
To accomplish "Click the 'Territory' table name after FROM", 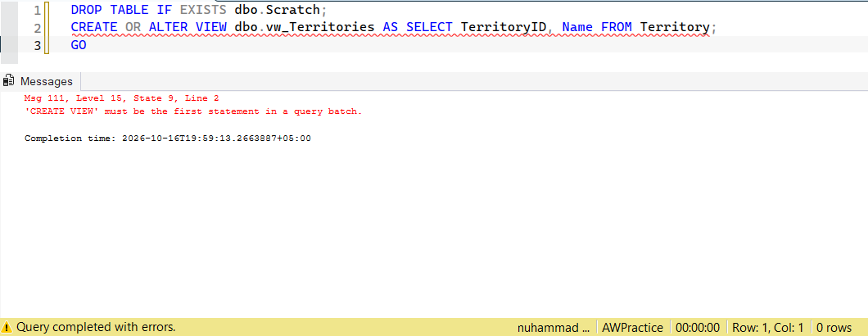I will pyautogui.click(x=675, y=27).
